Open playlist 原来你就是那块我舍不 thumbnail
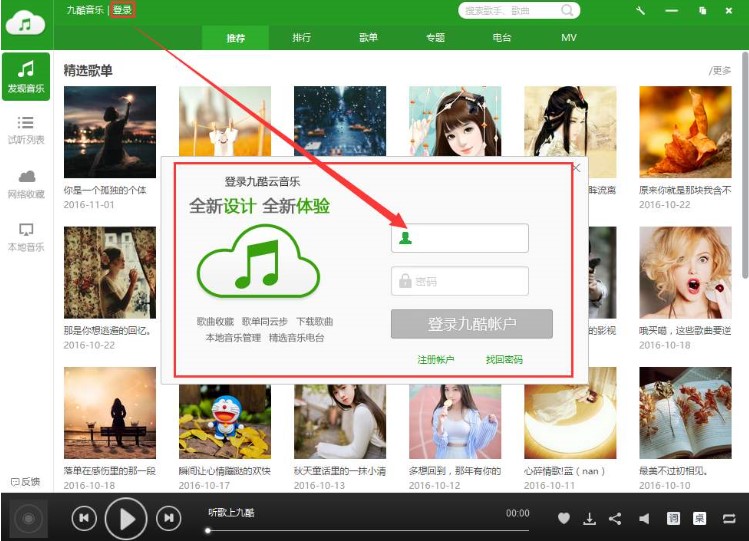This screenshot has height=541, width=749. coord(685,132)
